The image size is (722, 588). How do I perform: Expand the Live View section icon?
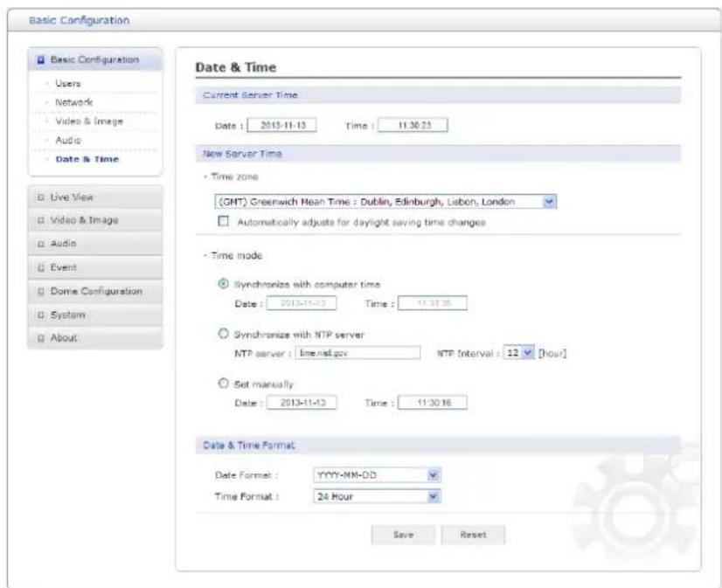[40, 197]
